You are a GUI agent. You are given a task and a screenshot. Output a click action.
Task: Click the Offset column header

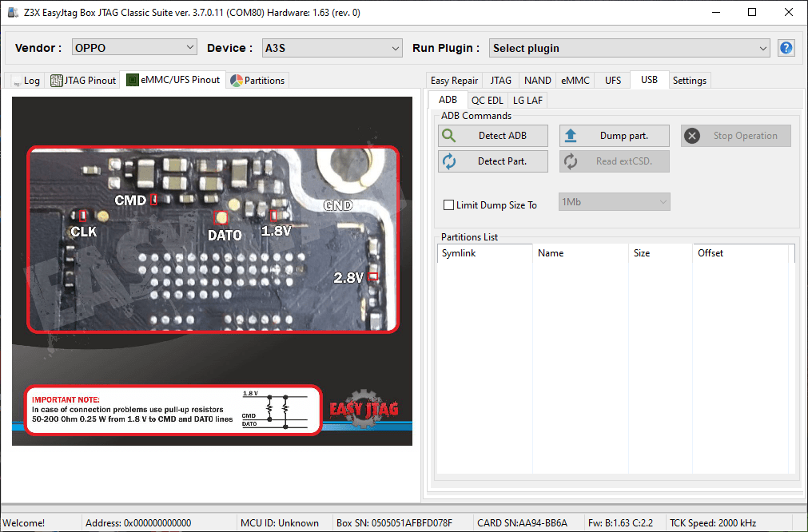point(741,253)
